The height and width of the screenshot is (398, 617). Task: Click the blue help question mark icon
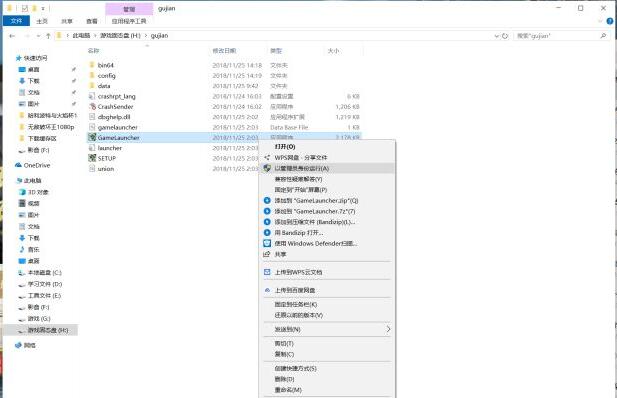[x=610, y=21]
